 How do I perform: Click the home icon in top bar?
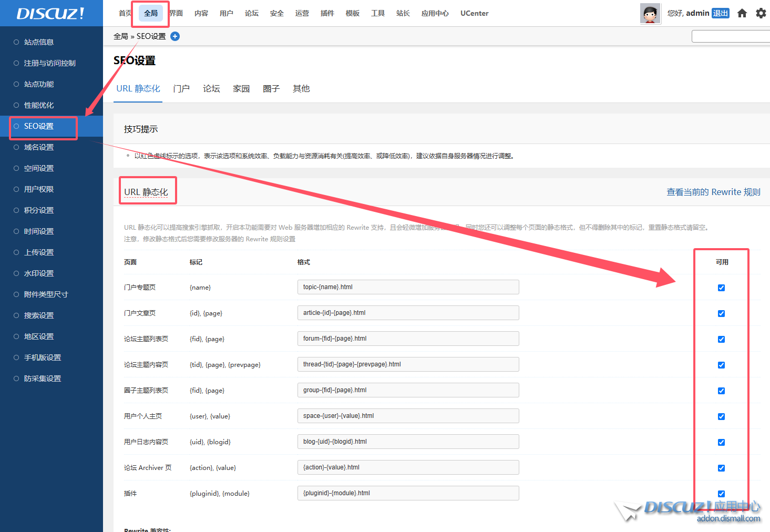coord(742,13)
